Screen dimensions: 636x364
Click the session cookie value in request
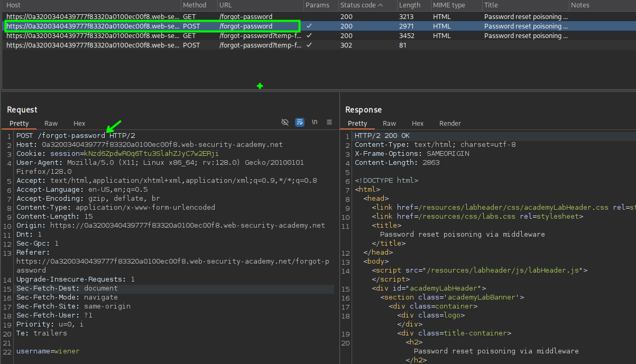[x=151, y=154]
